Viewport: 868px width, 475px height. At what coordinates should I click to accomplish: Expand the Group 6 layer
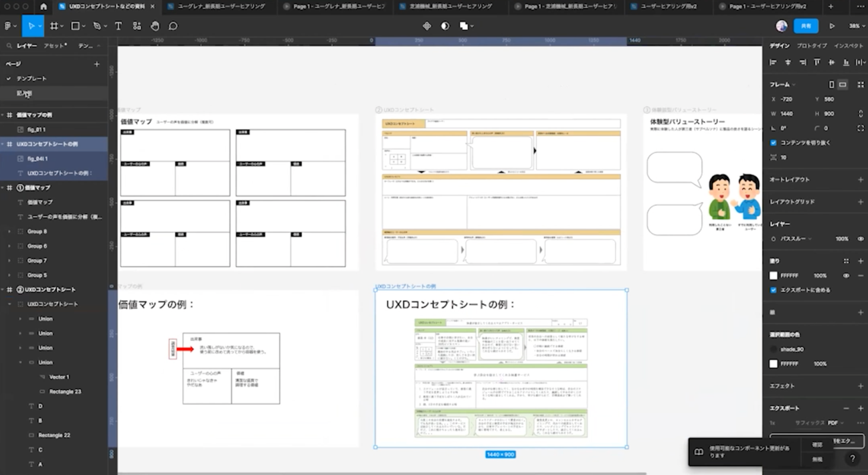pyautogui.click(x=9, y=246)
